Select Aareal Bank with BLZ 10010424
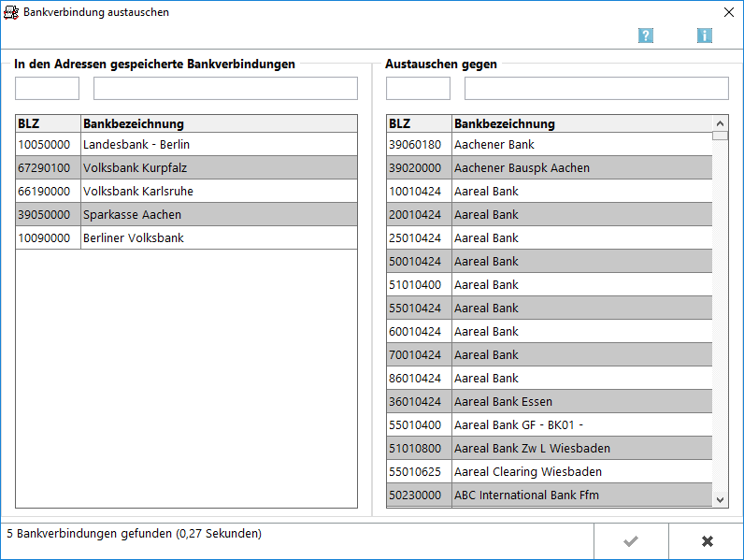 550,192
